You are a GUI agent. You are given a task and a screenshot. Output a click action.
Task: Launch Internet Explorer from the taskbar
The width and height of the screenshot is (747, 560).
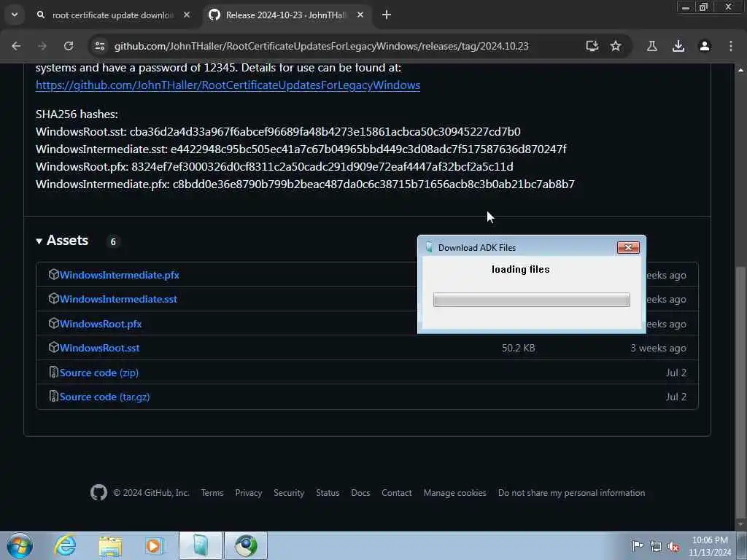coord(65,545)
